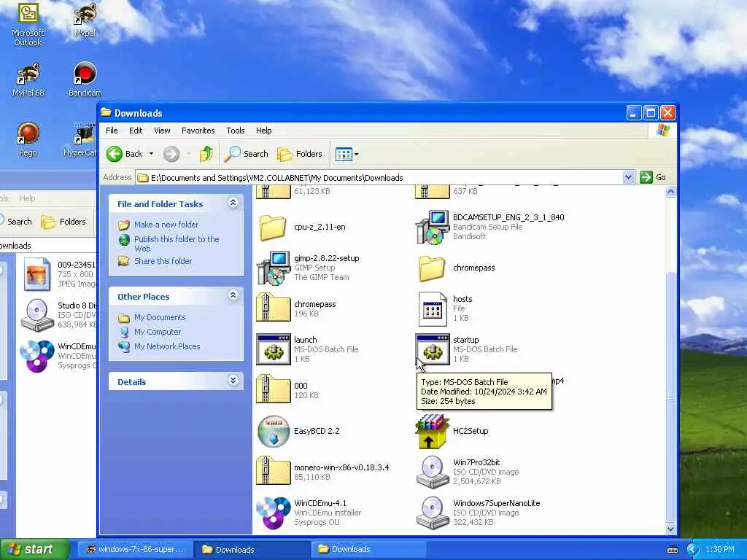Image resolution: width=747 pixels, height=560 pixels.
Task: Select the hosts file icon
Action: [433, 308]
